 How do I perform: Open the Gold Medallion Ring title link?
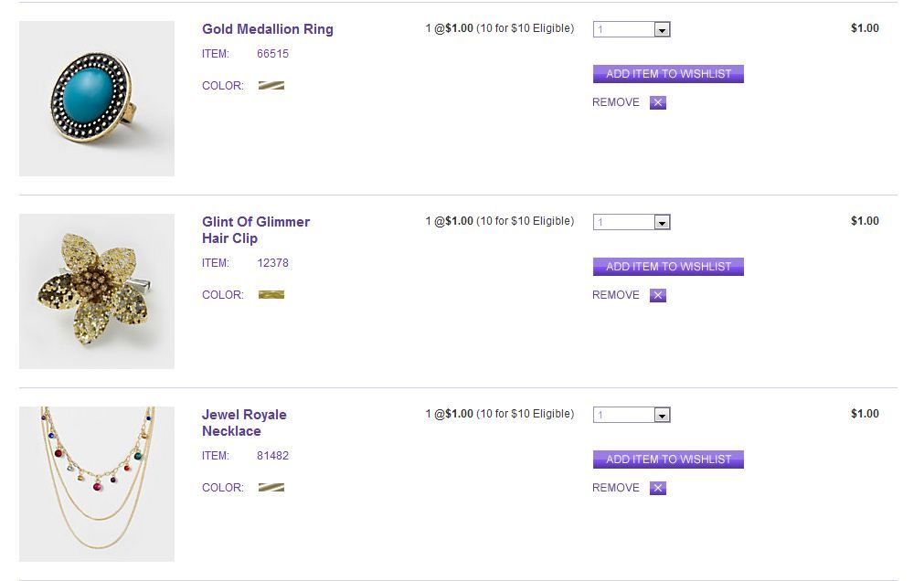(268, 29)
